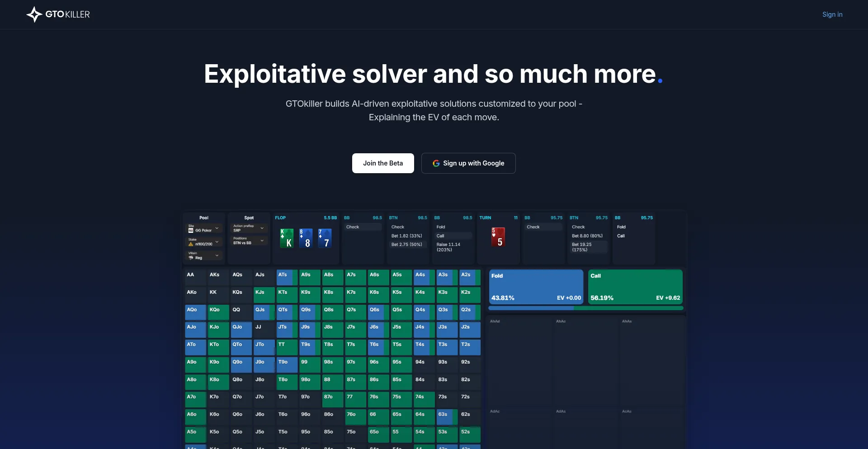Open the Site dropdown showing GG Poker

tap(205, 229)
